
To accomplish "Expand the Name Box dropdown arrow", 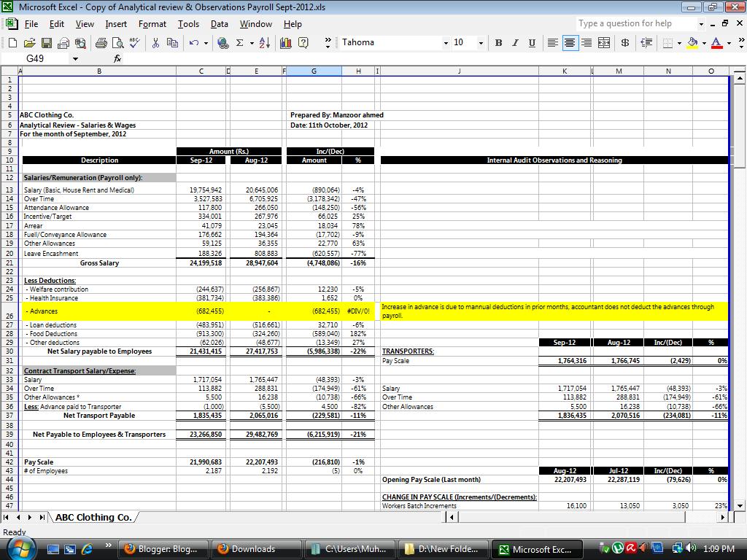I will point(75,58).
